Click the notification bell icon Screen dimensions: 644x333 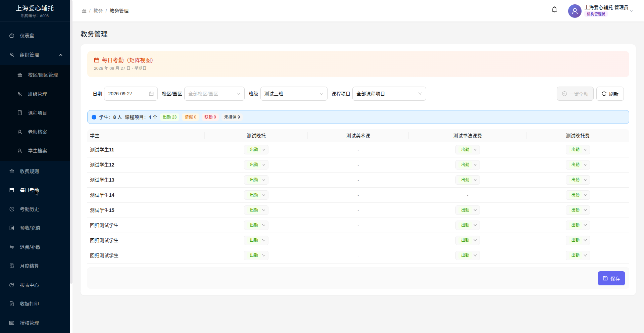click(x=554, y=10)
